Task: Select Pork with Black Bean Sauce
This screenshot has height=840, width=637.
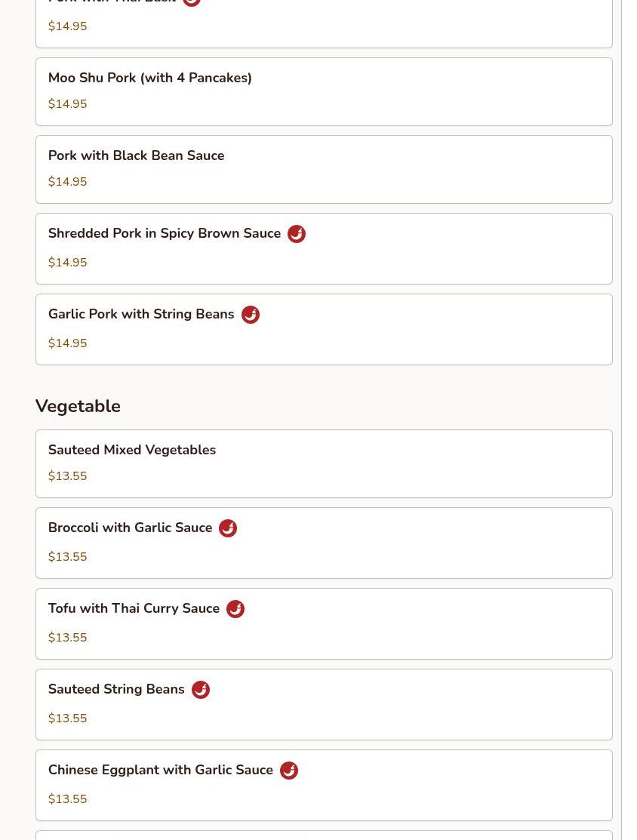Action: [136, 155]
